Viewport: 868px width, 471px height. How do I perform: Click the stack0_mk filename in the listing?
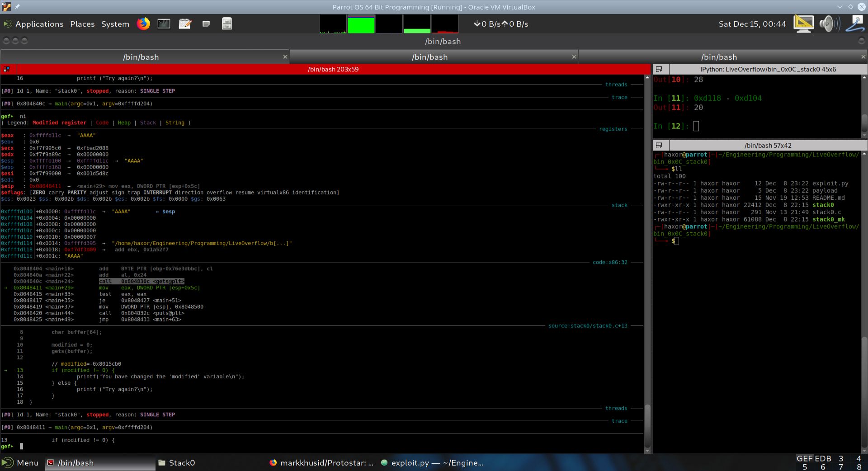(x=828, y=219)
